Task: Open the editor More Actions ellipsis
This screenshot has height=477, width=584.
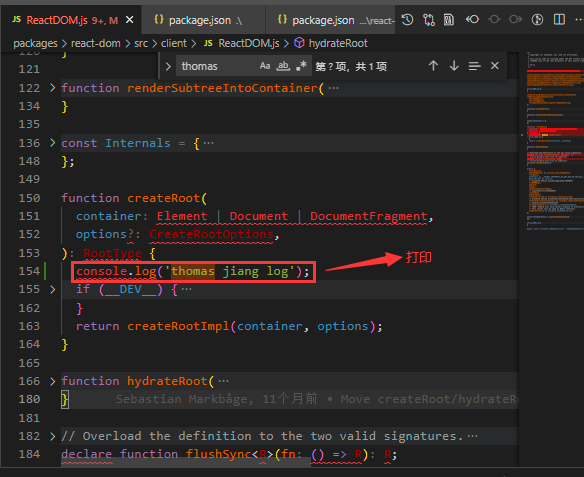Action: pyautogui.click(x=579, y=20)
